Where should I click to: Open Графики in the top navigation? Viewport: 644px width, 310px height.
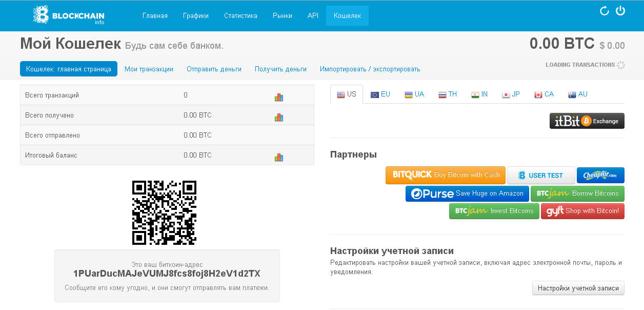click(x=196, y=16)
